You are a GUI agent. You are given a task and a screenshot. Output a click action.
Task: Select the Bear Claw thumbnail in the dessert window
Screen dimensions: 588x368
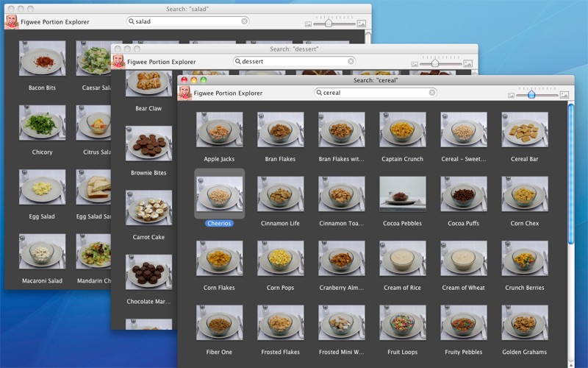(x=149, y=83)
